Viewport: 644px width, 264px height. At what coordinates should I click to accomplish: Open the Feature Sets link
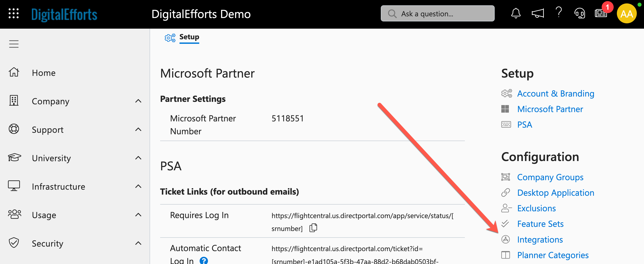[540, 224]
